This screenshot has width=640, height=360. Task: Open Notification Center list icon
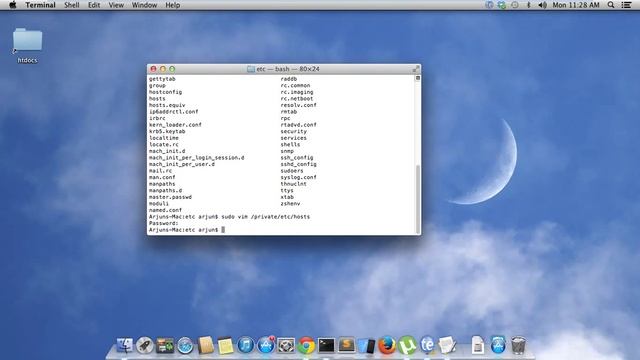627,5
